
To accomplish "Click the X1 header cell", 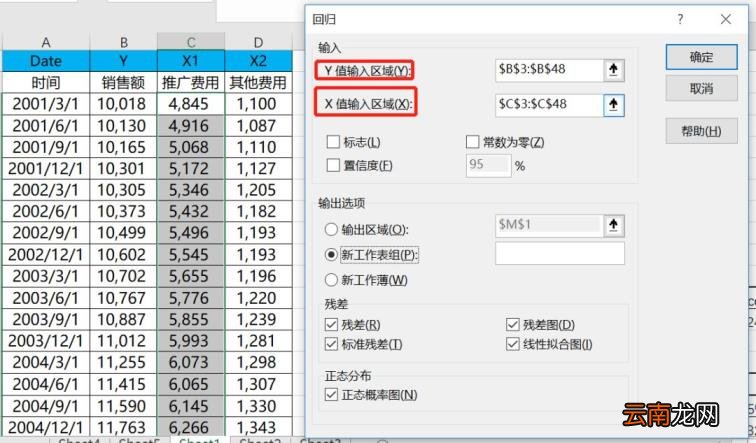I will (191, 61).
